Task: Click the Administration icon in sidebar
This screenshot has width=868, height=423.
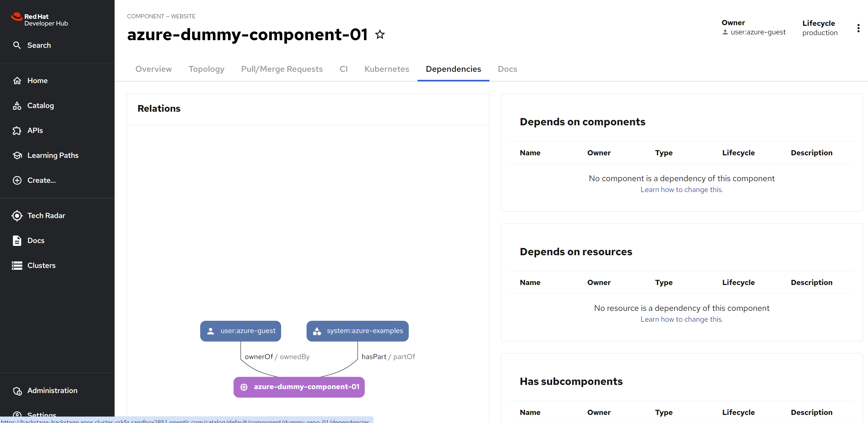Action: tap(17, 391)
